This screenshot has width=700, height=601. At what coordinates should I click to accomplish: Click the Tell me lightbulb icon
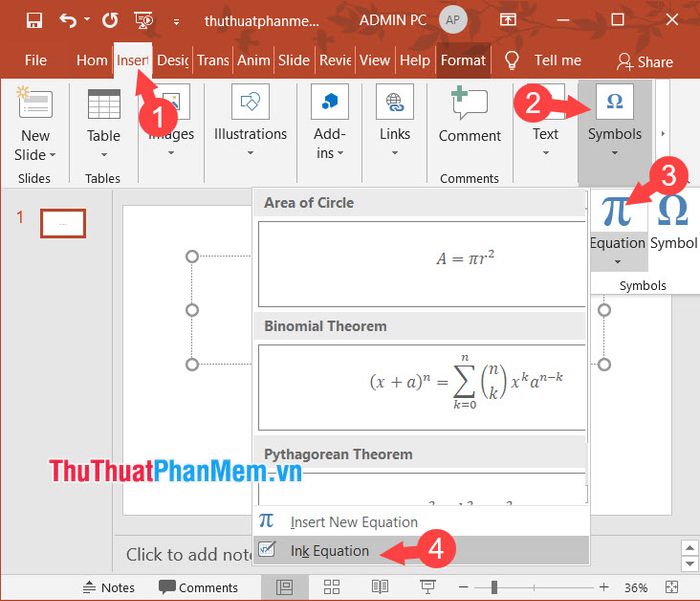pos(512,60)
